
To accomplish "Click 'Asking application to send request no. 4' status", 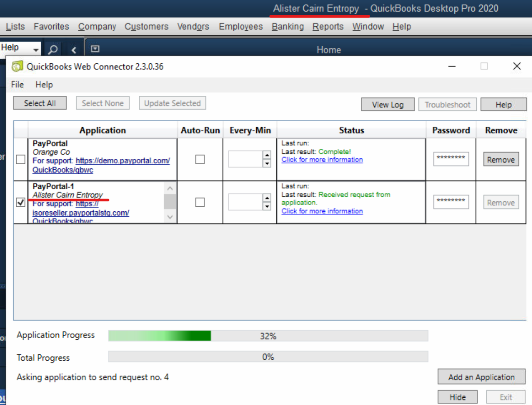I will tap(93, 377).
